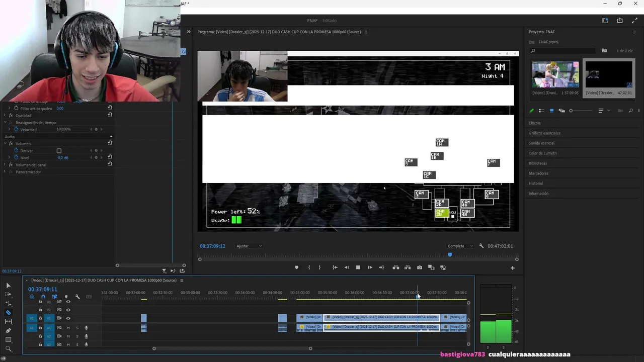Toggle V2 track output eye
This screenshot has height=362, width=644.
(x=68, y=310)
